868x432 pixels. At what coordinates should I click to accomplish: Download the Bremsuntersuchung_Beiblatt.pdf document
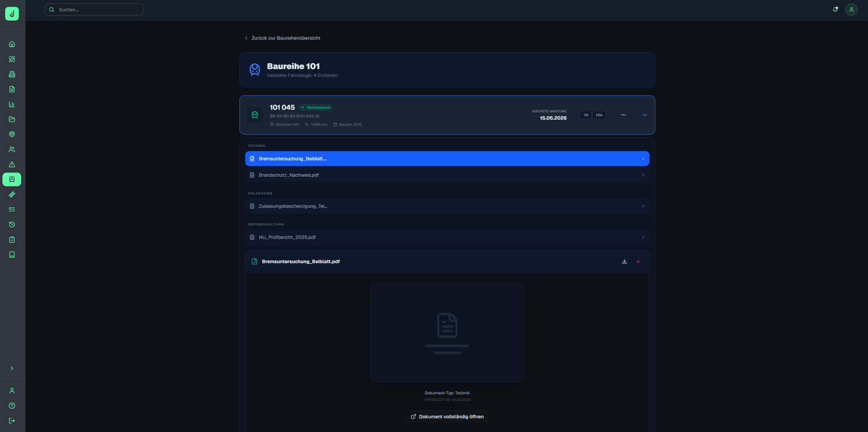pos(624,261)
